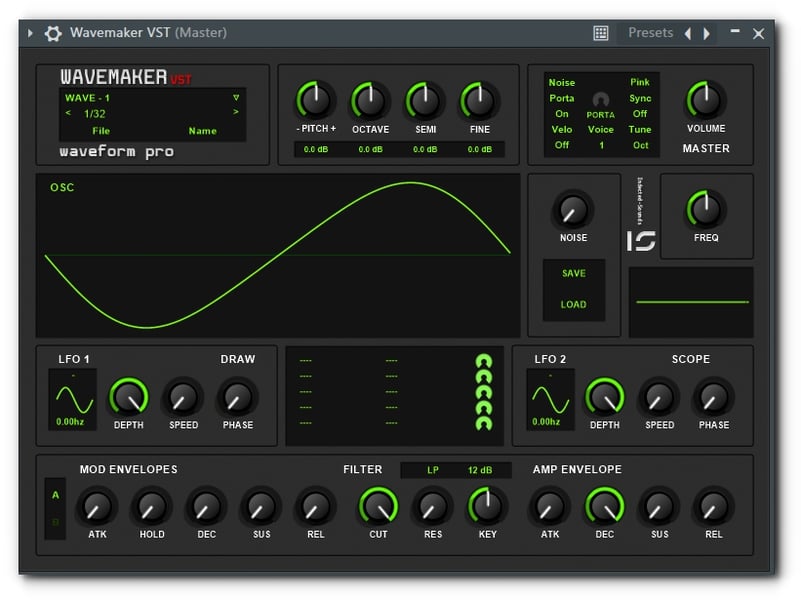The height and width of the screenshot is (600, 801).
Task: Open first mod matrix source slot
Action: pos(305,361)
